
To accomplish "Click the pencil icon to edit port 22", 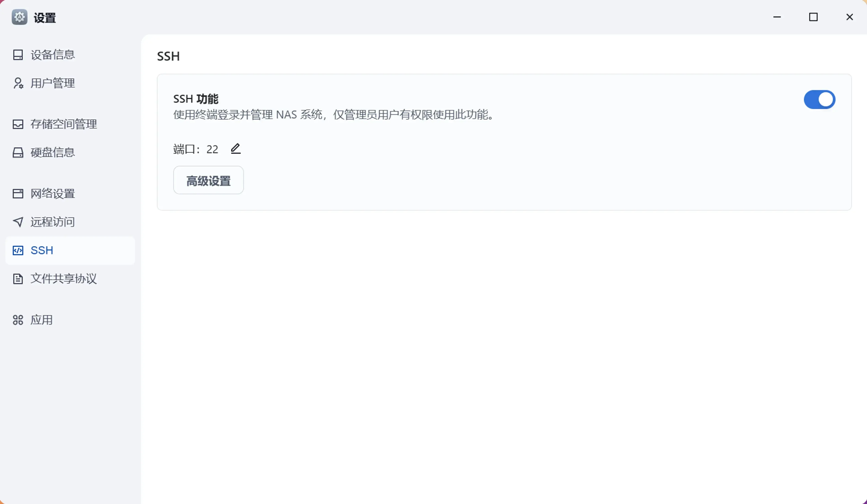I will click(x=236, y=149).
